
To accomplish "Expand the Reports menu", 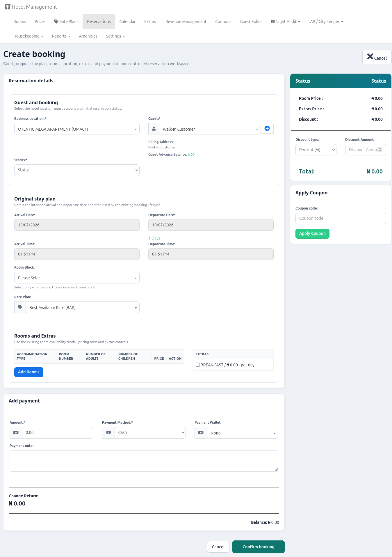I will [61, 36].
